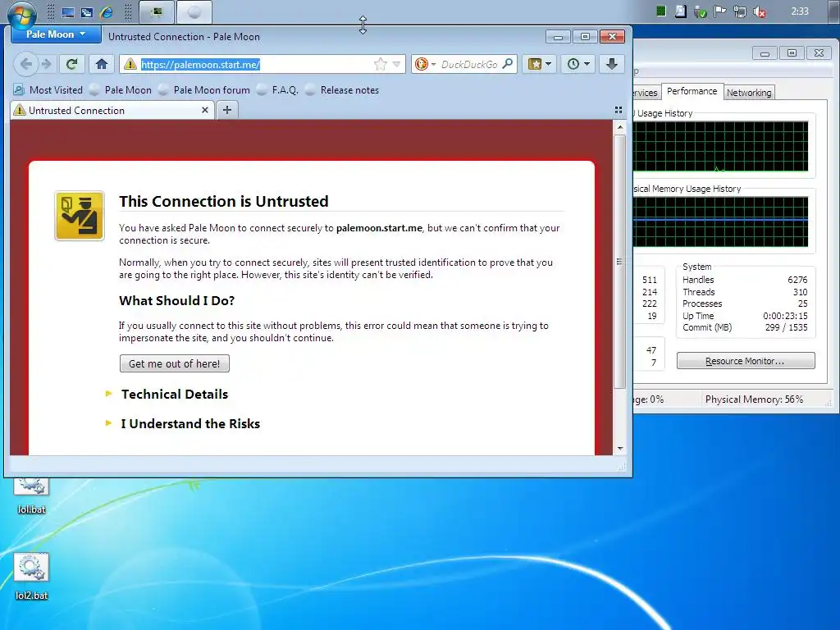Click the scrollbar down arrow
Viewport: 840px width, 630px height.
click(x=619, y=449)
